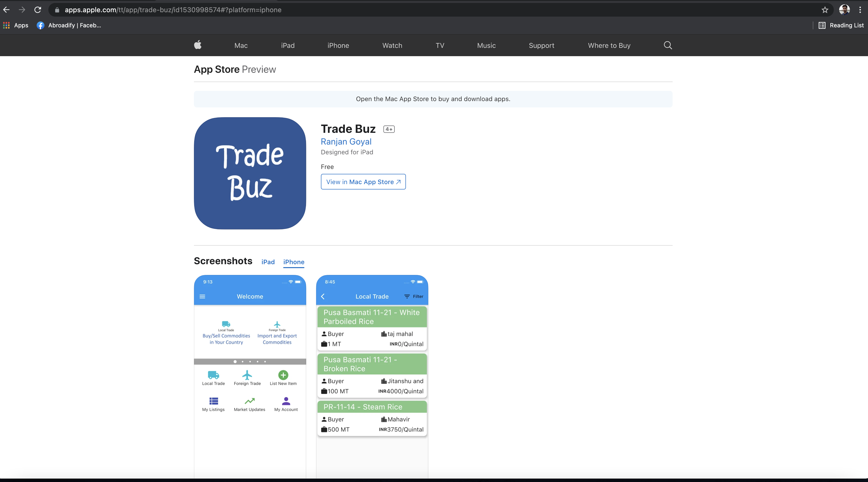The width and height of the screenshot is (868, 482).
Task: Open developer Ranjan Goyal's page
Action: point(346,141)
